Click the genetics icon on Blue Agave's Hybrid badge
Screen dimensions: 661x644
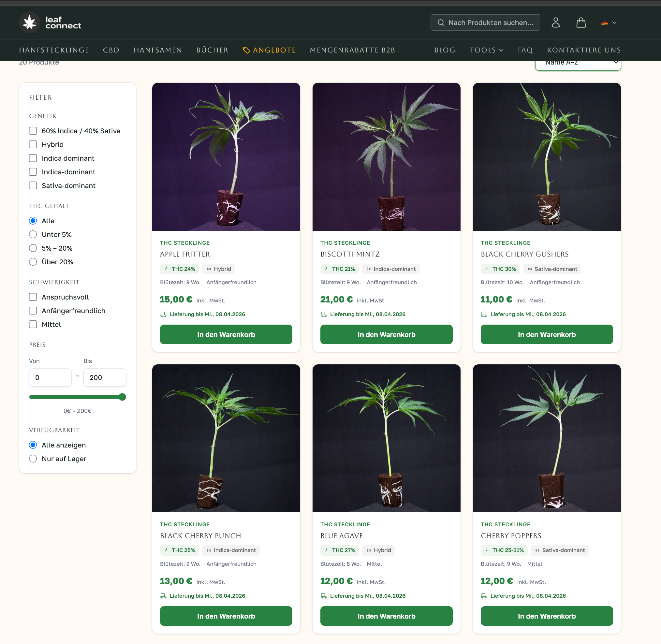(368, 550)
